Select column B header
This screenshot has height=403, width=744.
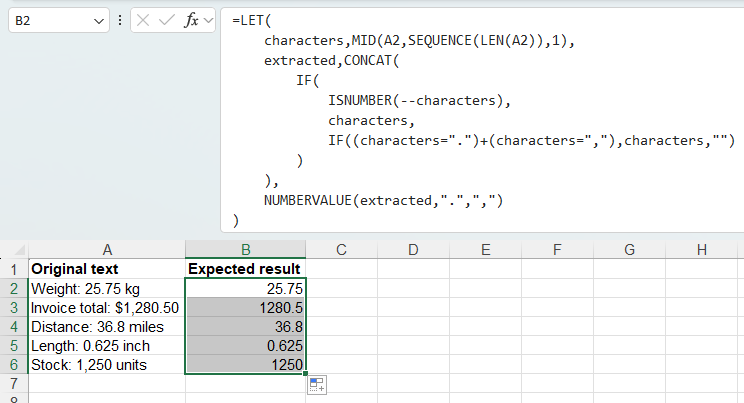(245, 250)
